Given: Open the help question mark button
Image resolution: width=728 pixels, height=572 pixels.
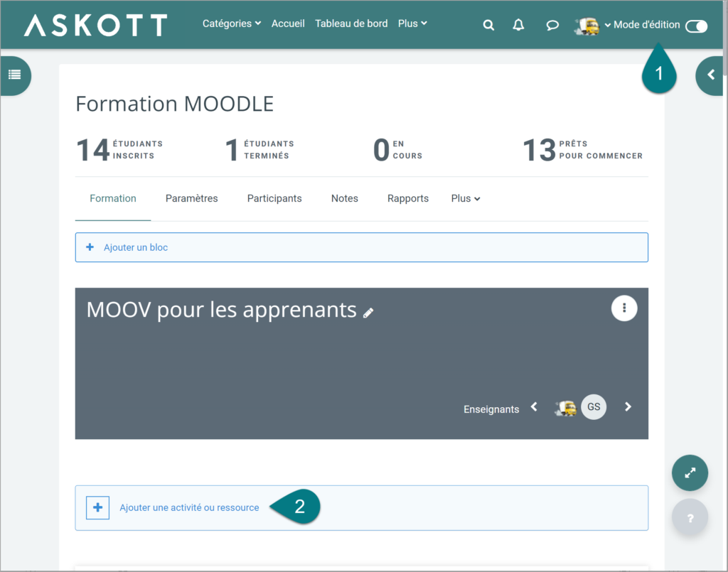Looking at the screenshot, I should tap(690, 517).
